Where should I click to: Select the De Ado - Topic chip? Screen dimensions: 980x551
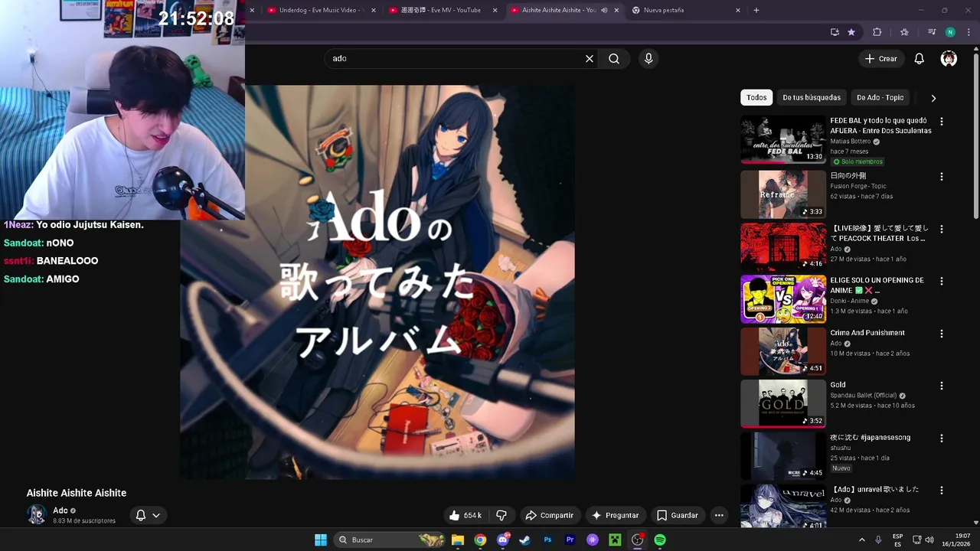(x=880, y=98)
